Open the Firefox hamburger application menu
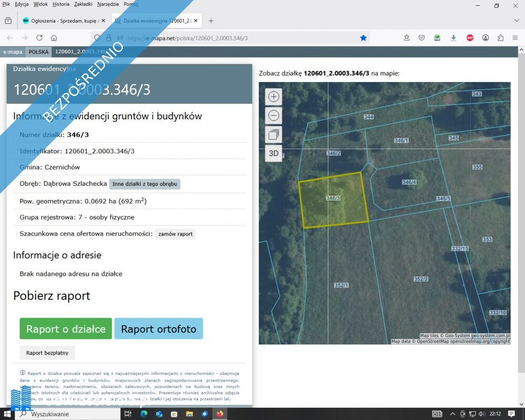Image resolution: width=525 pixels, height=420 pixels. point(515,38)
